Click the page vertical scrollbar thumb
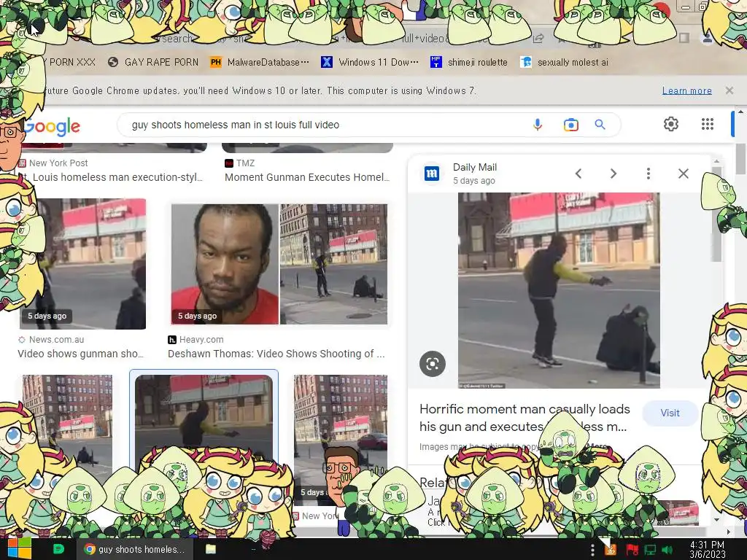This screenshot has width=747, height=560. 741,158
